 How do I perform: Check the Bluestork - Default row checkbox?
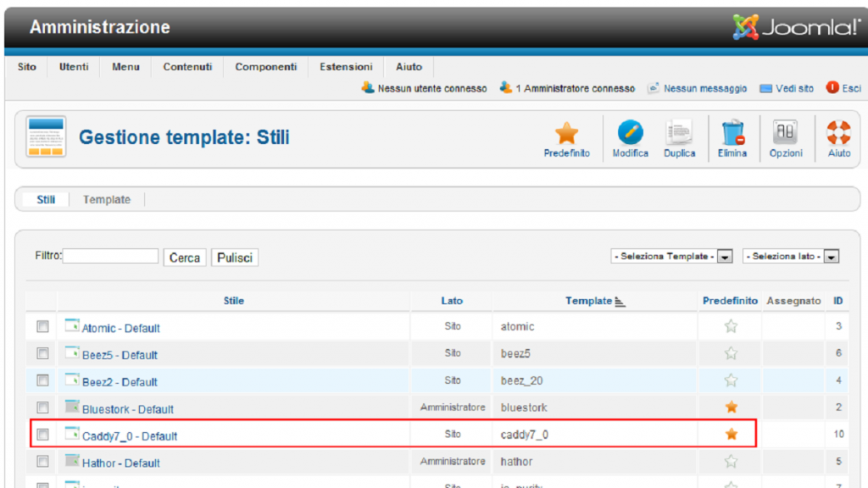coord(42,408)
